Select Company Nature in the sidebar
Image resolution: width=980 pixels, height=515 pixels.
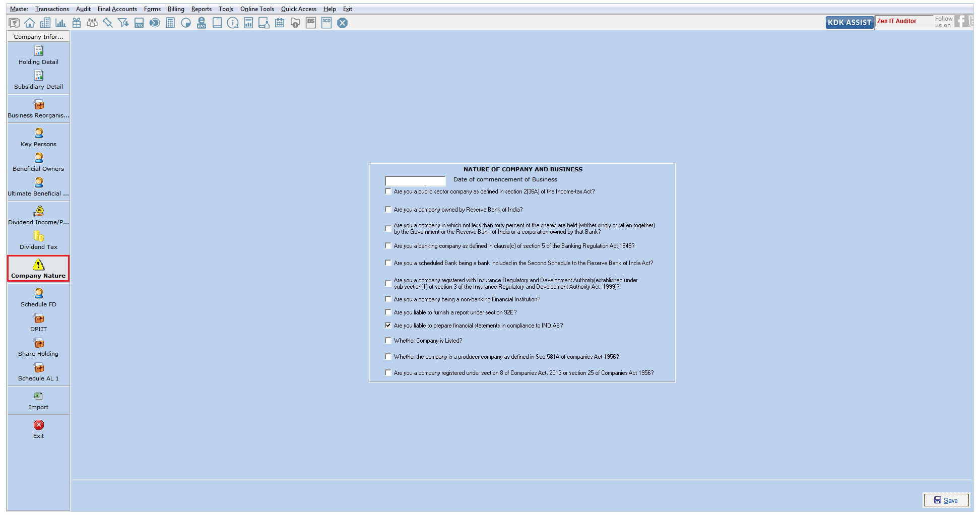[38, 269]
